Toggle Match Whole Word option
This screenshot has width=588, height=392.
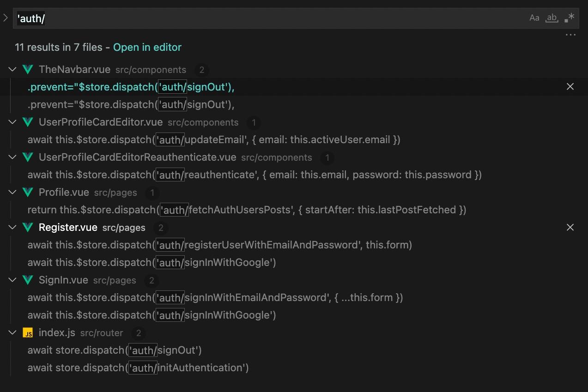point(552,18)
